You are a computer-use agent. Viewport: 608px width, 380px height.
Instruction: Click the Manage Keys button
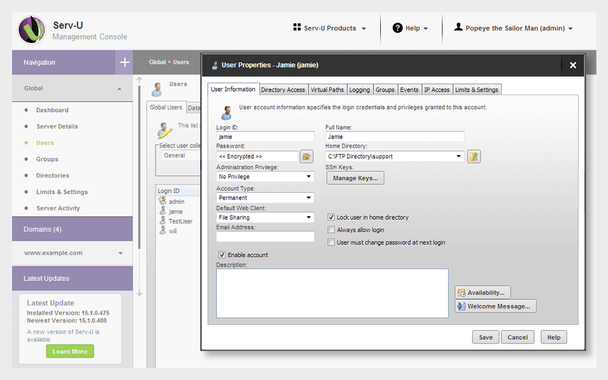click(355, 178)
